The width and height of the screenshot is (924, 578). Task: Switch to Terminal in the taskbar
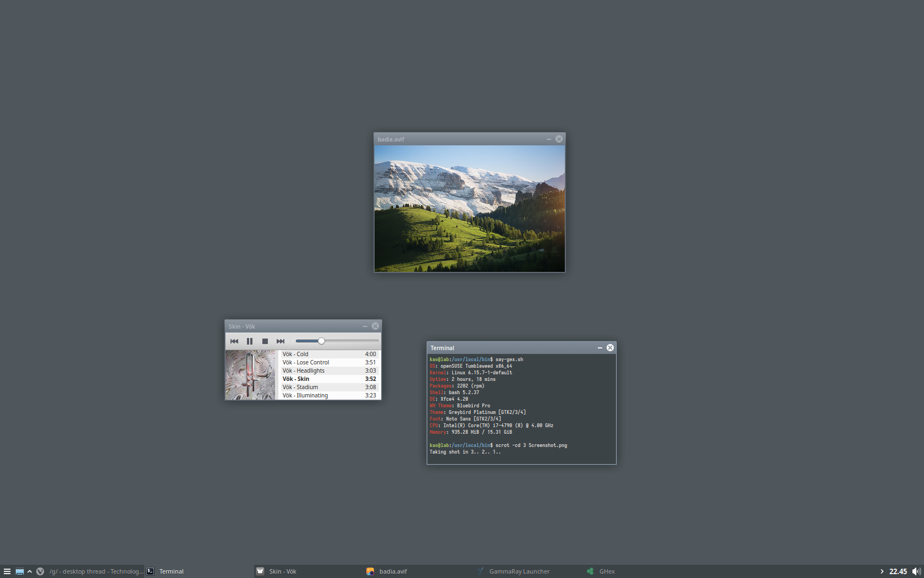[x=199, y=571]
